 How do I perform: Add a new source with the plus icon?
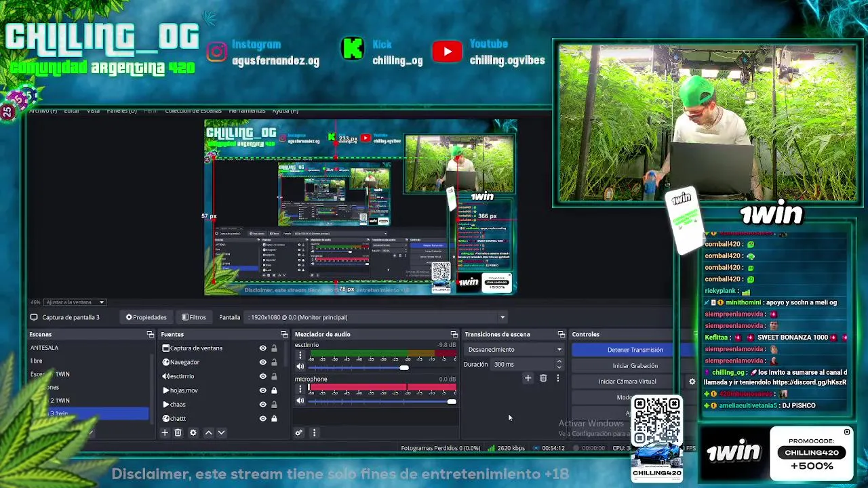165,432
